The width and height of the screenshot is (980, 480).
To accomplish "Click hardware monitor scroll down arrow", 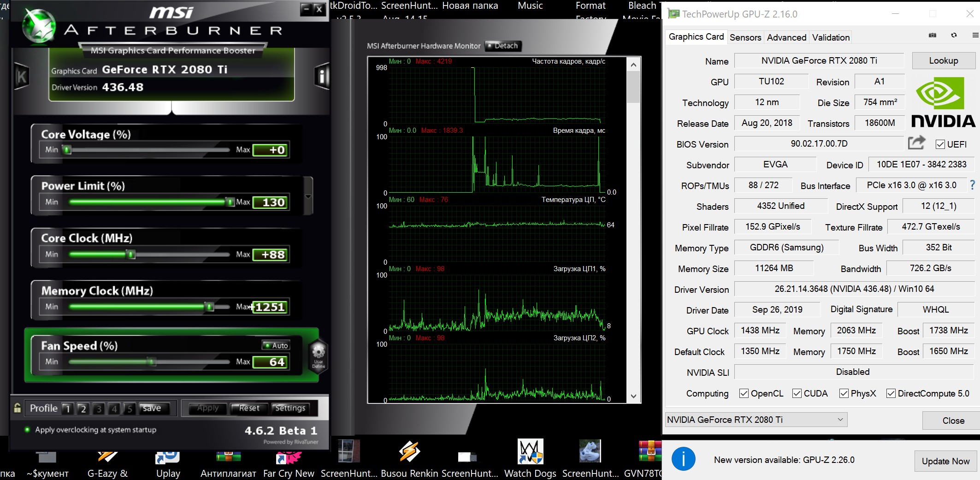I will [x=633, y=396].
